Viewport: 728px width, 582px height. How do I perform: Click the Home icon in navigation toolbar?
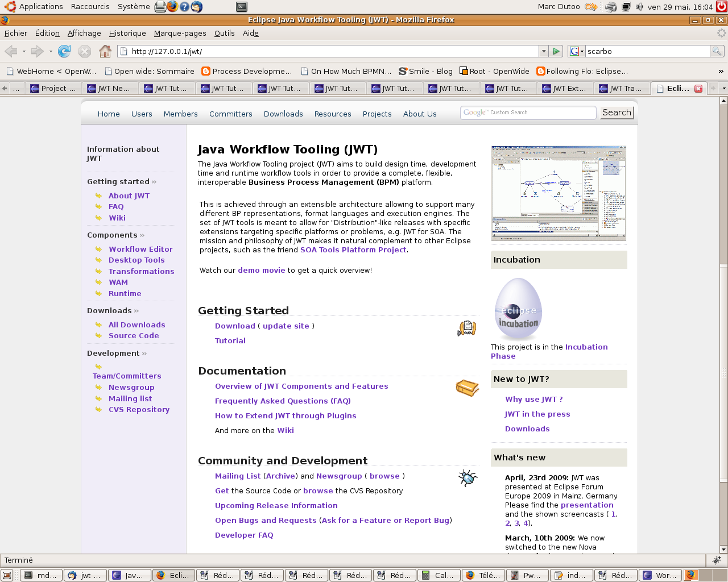[x=105, y=52]
